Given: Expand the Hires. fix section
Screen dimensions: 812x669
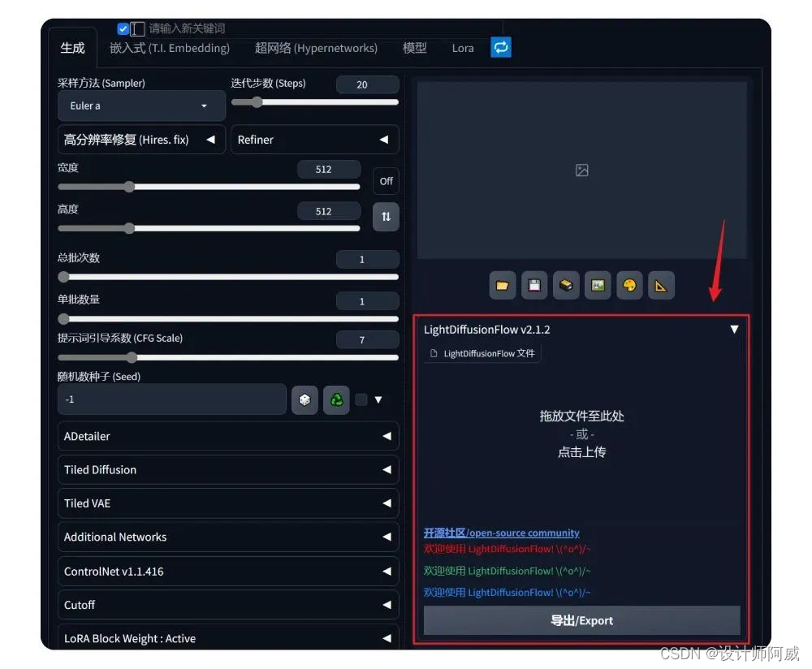Looking at the screenshot, I should point(141,140).
